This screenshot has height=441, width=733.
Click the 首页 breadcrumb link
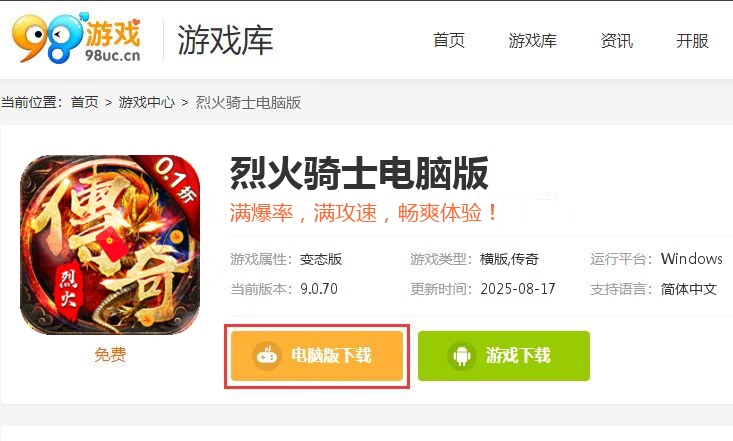85,102
